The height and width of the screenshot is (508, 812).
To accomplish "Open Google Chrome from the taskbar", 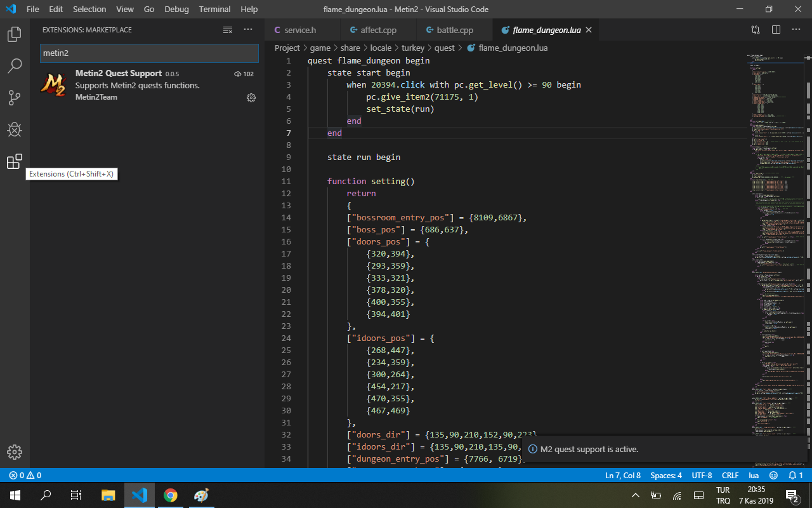I will 170,495.
